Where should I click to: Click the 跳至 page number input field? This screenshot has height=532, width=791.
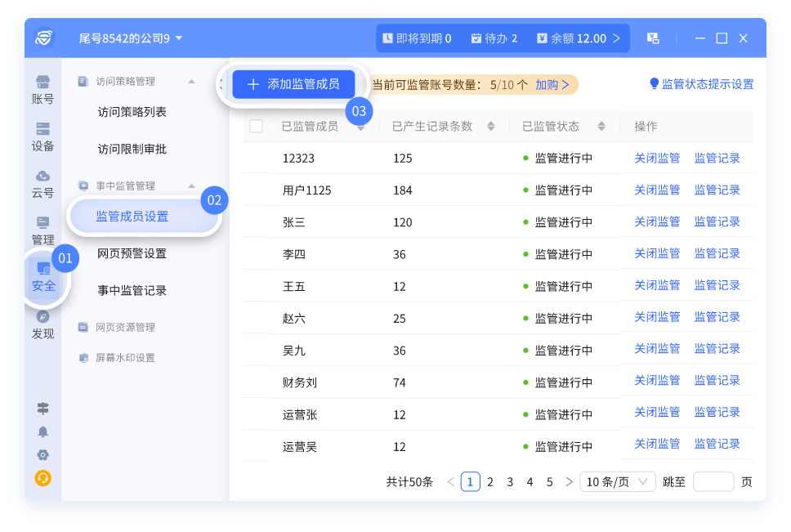[713, 482]
